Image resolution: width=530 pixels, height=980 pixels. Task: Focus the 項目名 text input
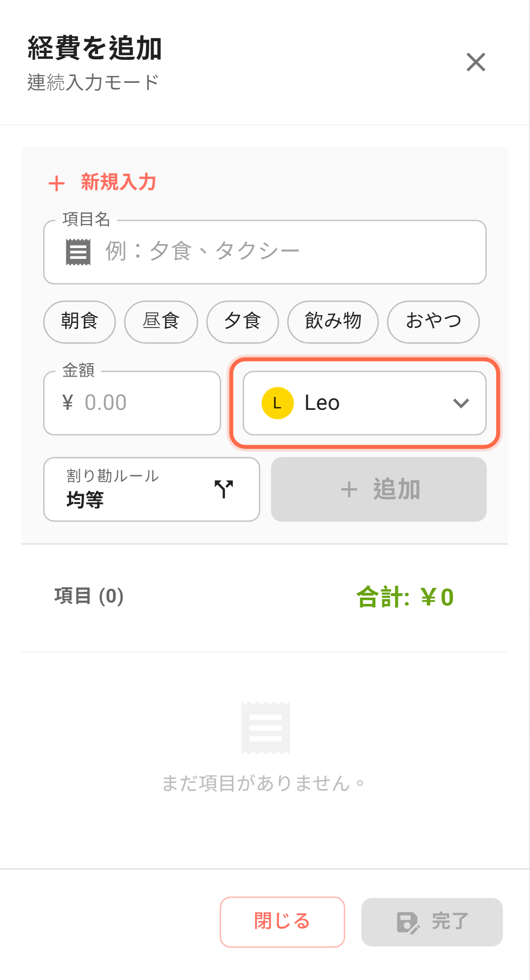(x=289, y=252)
